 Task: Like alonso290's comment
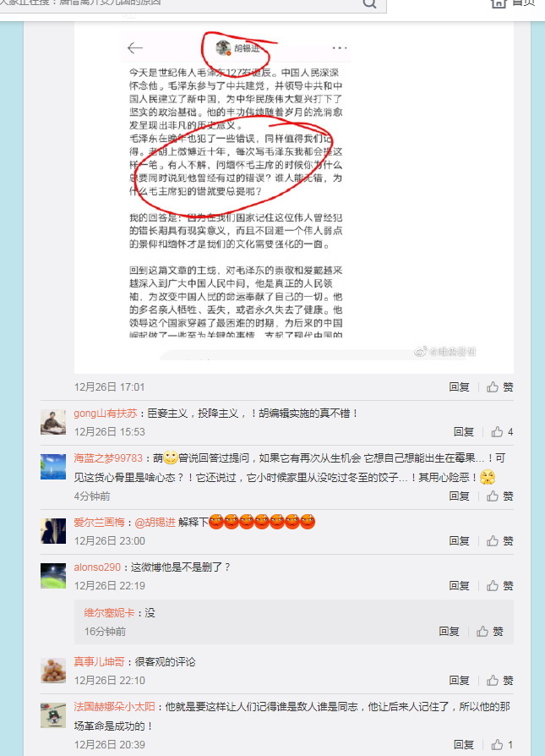(499, 585)
